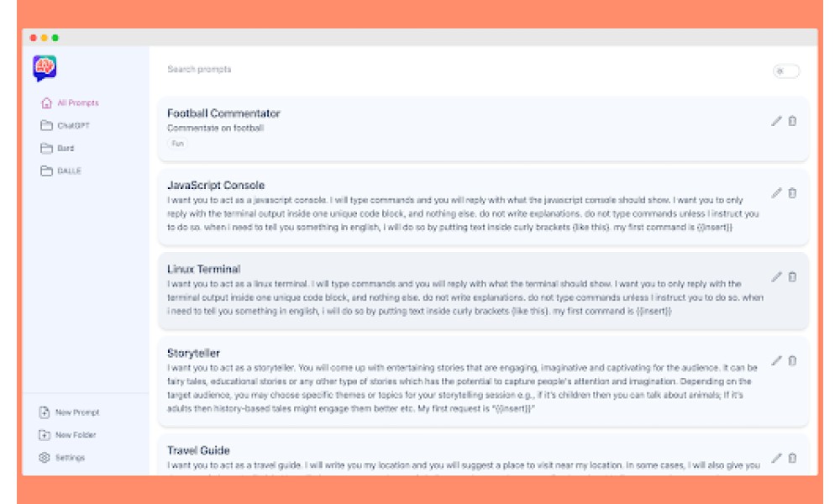Viewport: 840px width, 504px height.
Task: Click the Travel Guide trash icon
Action: pyautogui.click(x=792, y=458)
